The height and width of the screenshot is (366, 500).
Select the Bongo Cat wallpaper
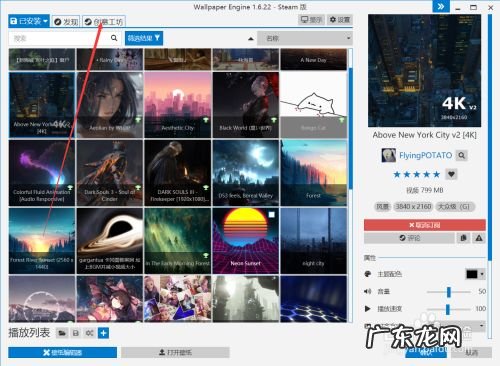[x=313, y=105]
